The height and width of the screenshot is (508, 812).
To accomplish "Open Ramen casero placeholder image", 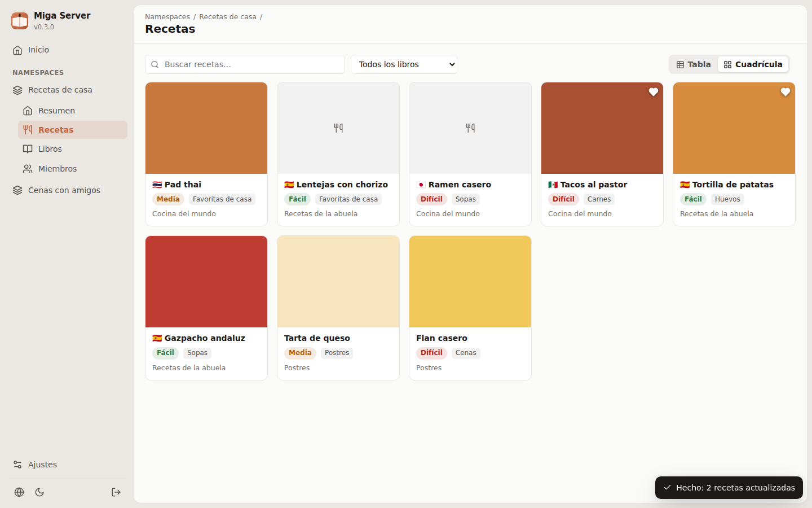I will coord(470,128).
